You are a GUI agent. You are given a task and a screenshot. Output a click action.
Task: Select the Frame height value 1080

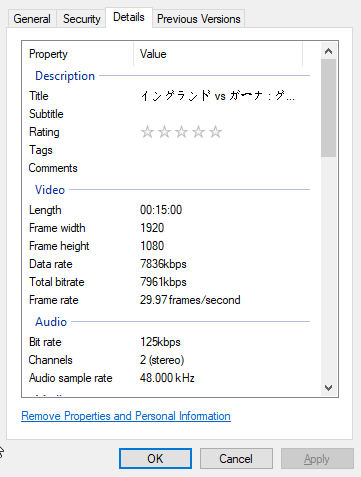click(x=152, y=246)
